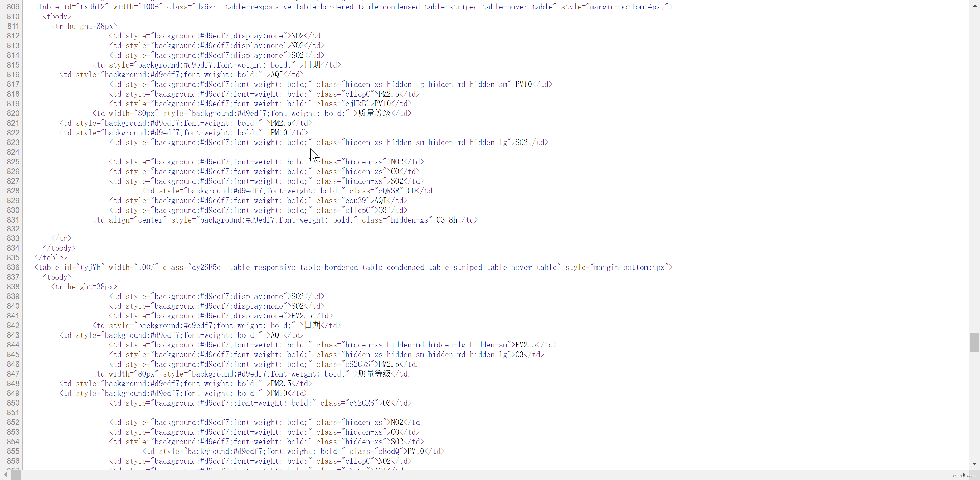Click the vertical scrollbar thumb
Image resolution: width=980 pixels, height=480 pixels.
click(x=974, y=342)
